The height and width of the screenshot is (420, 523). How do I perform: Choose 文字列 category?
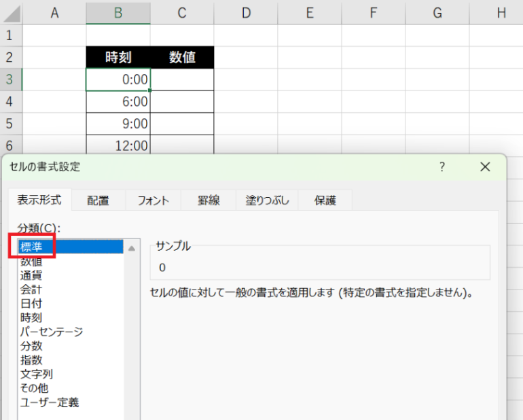click(71, 374)
